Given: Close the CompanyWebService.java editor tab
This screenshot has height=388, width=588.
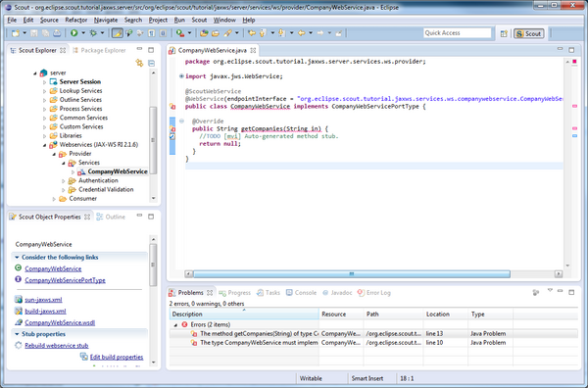Looking at the screenshot, I should point(254,50).
